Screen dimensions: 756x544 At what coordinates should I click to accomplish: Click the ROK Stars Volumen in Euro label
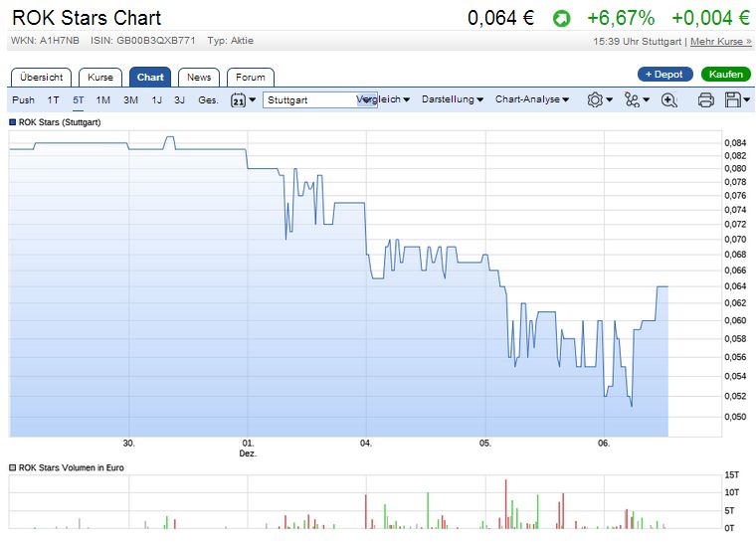click(x=72, y=467)
